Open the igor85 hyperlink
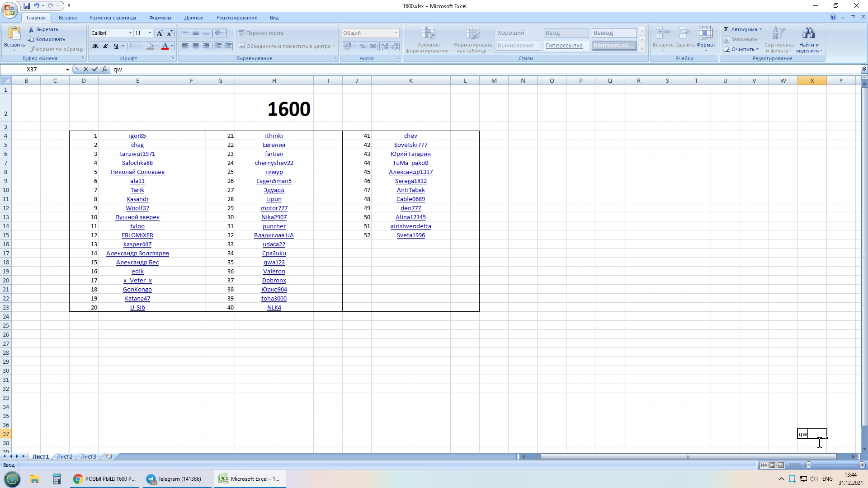 point(137,136)
